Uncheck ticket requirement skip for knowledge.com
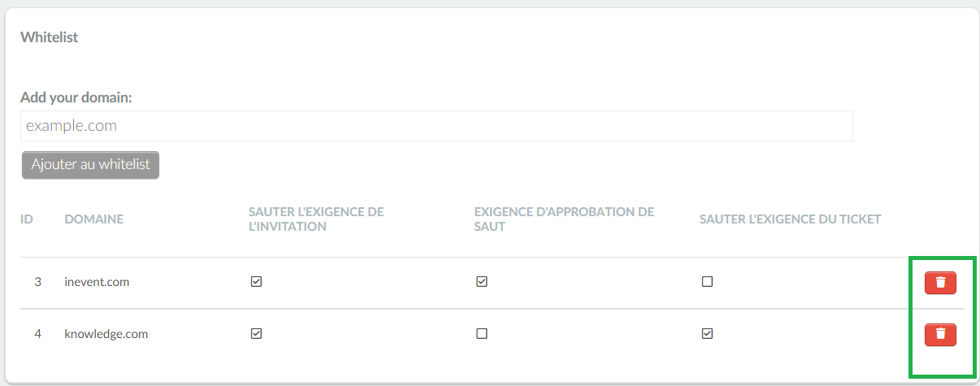This screenshot has width=980, height=386. [x=707, y=333]
